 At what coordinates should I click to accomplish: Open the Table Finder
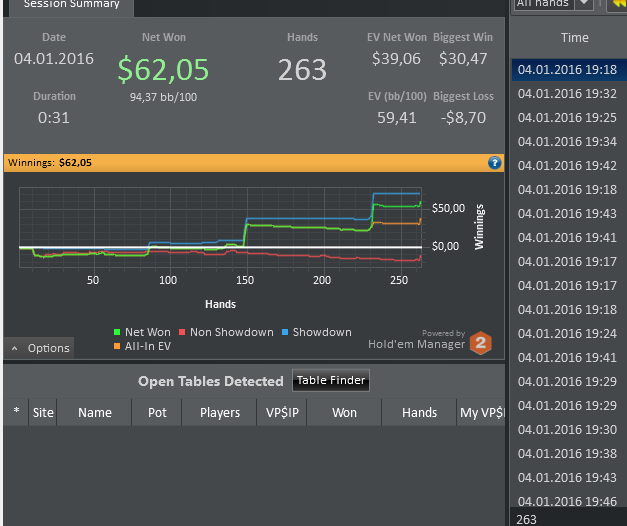click(331, 380)
